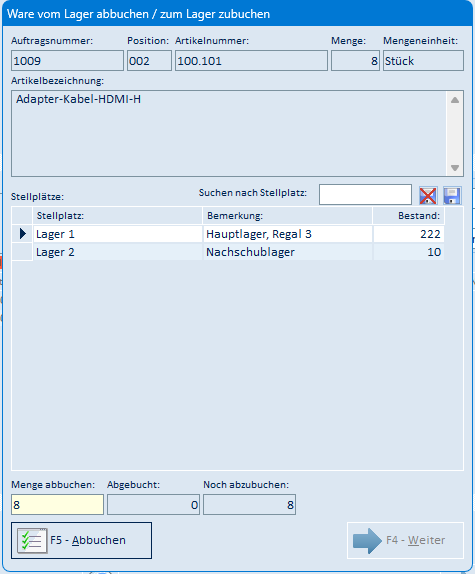Click scroll up arrow in Artikelbezeichnung box
The image size is (475, 574).
[455, 100]
